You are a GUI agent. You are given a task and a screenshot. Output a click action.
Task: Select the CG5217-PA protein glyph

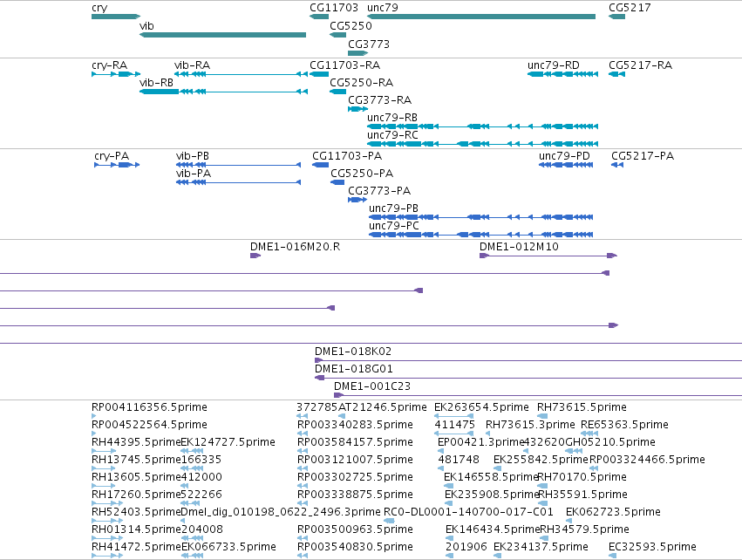point(617,165)
